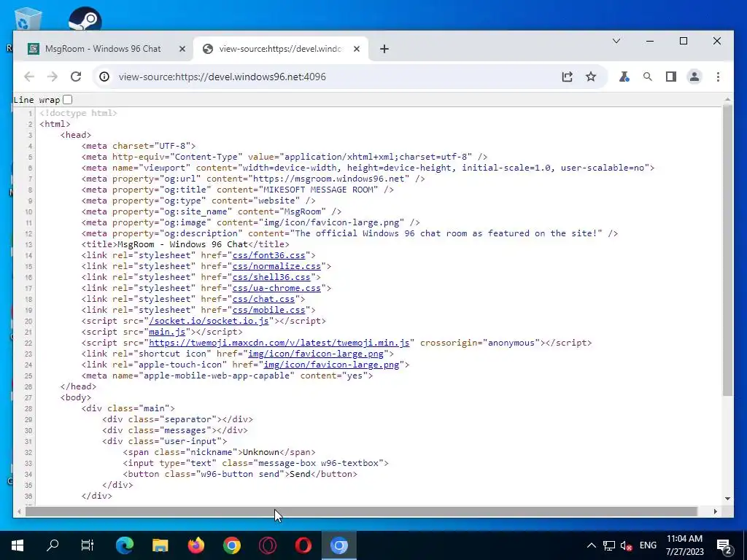Viewport: 747px width, 560px height.
Task: Open css/font36.css link
Action: point(268,255)
